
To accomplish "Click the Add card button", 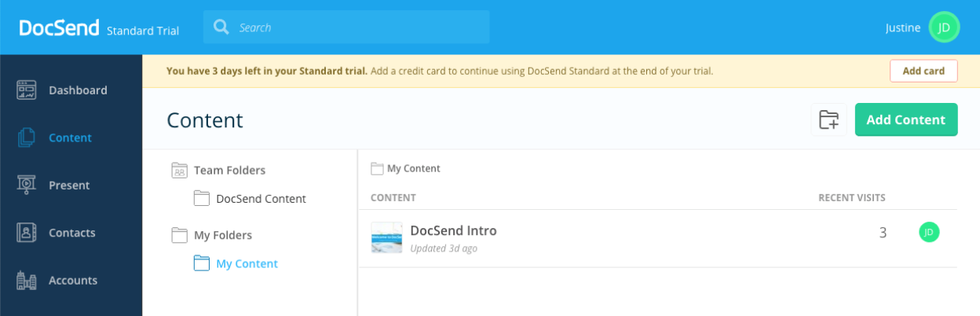I will (x=923, y=71).
